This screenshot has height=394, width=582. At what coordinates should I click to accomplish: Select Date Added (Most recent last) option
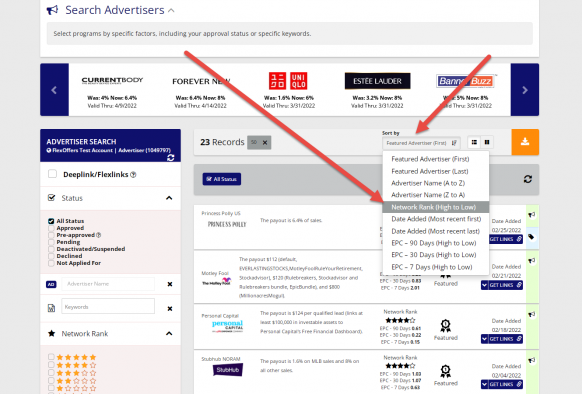436,231
